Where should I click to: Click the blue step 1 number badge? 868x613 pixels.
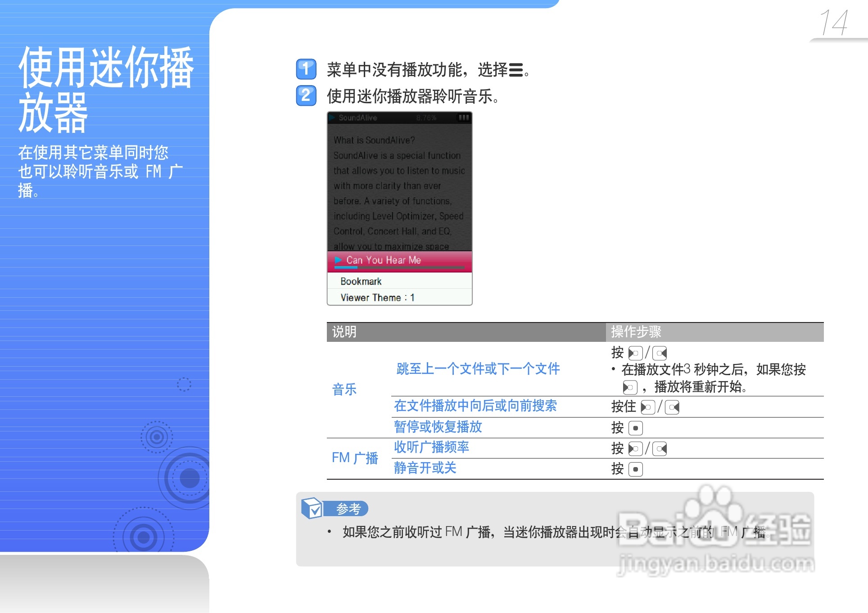tap(306, 69)
